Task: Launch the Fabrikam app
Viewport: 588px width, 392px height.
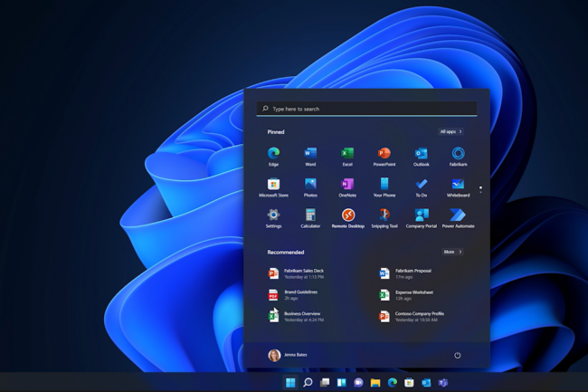Action: click(x=458, y=157)
